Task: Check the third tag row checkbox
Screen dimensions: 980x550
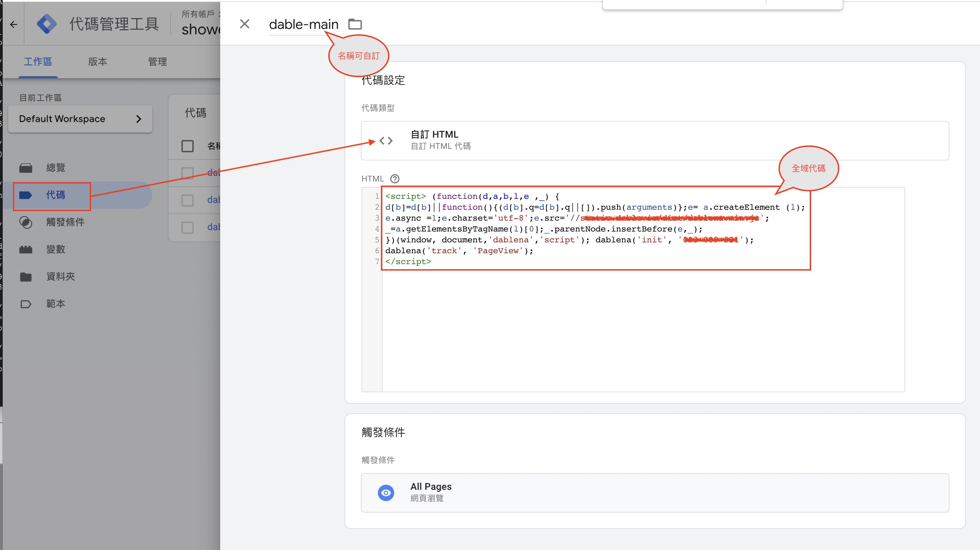Action: pyautogui.click(x=188, y=228)
